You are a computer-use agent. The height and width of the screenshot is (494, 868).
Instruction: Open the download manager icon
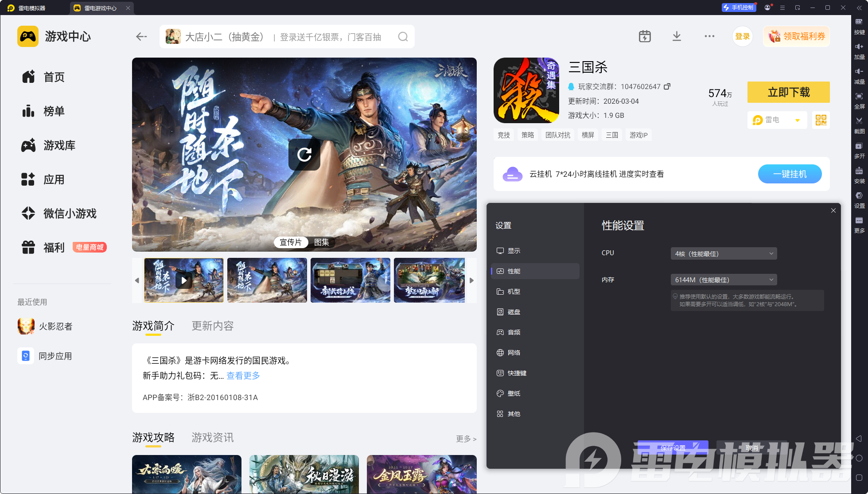click(677, 36)
